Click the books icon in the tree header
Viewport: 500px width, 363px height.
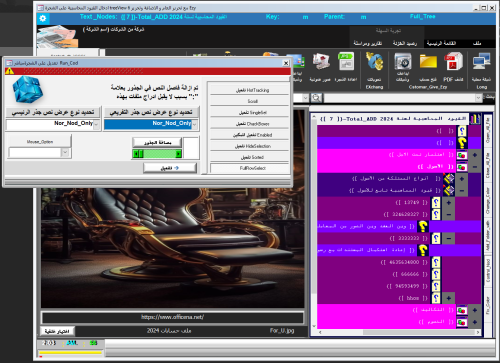[x=475, y=119]
